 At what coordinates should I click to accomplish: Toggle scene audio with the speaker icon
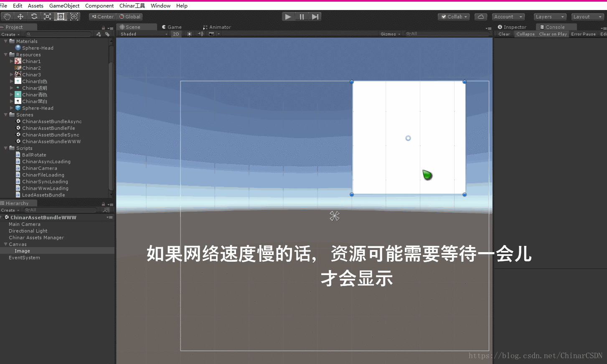200,34
